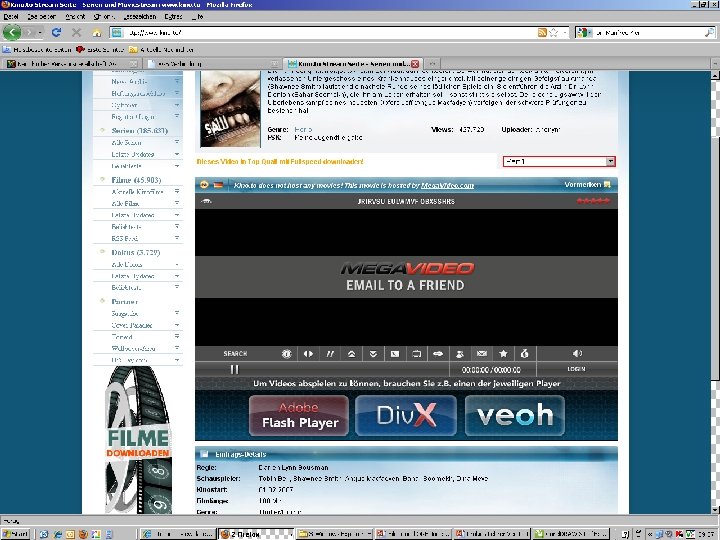This screenshot has width=720, height=540.
Task: Click the Vormerken bookmark icon
Action: [607, 185]
